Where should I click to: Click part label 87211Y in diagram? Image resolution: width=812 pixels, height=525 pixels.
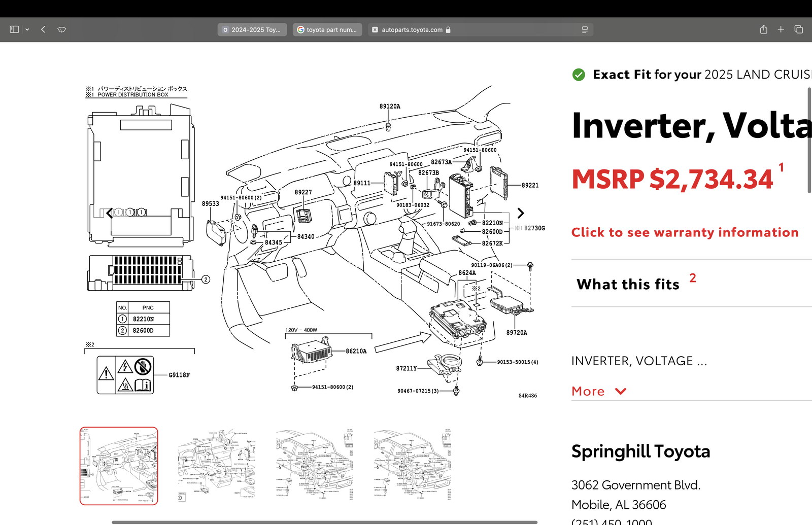(x=407, y=368)
